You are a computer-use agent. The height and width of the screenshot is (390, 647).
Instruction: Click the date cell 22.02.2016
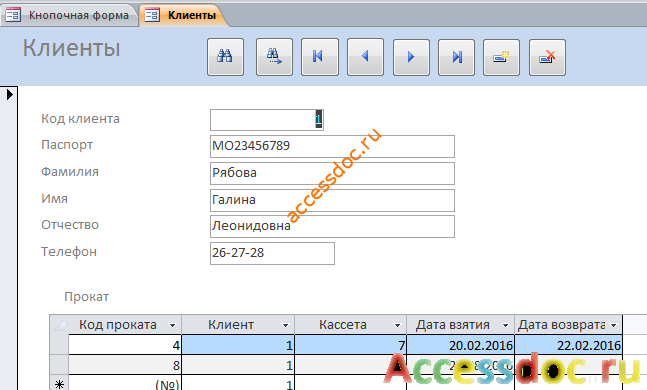click(x=569, y=345)
